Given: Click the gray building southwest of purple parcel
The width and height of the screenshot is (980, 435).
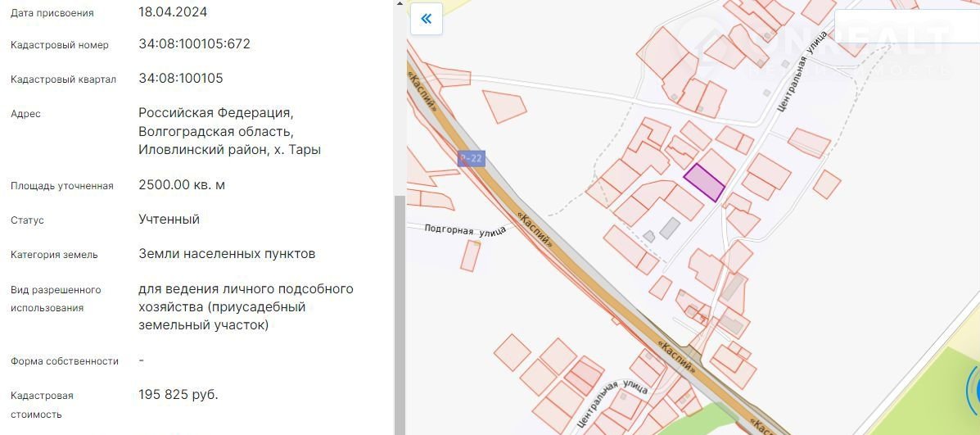Looking at the screenshot, I should pyautogui.click(x=670, y=227).
